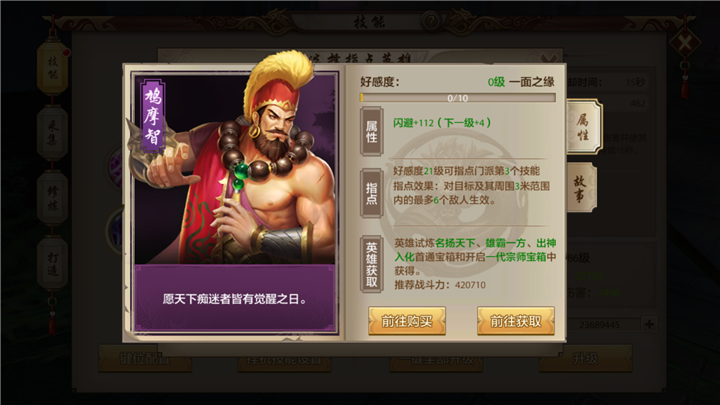Click the 指点 label badge

371,193
